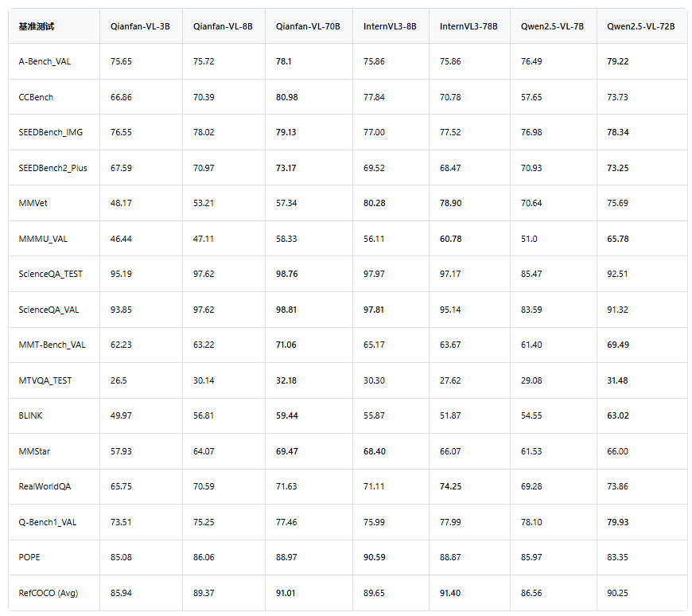
Task: Click the RefCOCO (Avg) row label
Action: coord(48,593)
